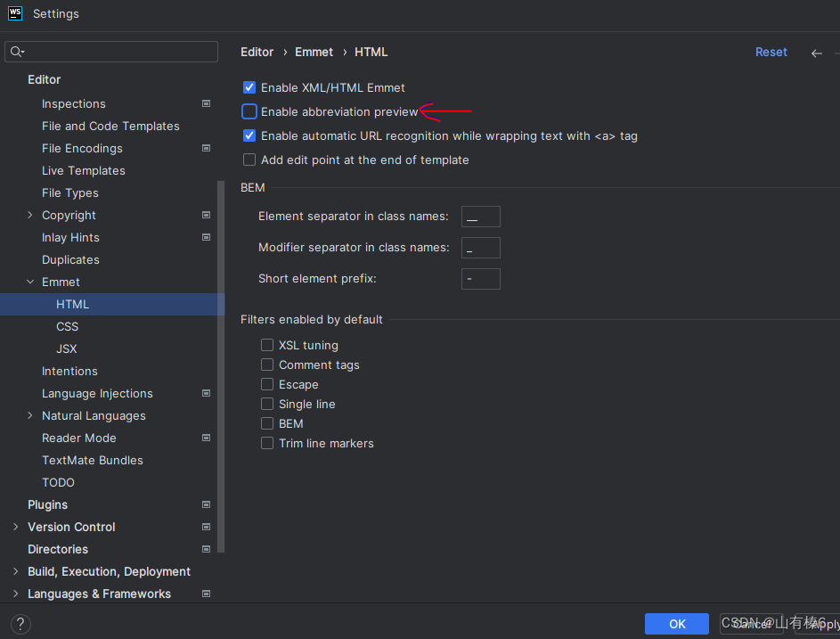
Task: Click the icon next to Version Control
Action: (x=206, y=527)
